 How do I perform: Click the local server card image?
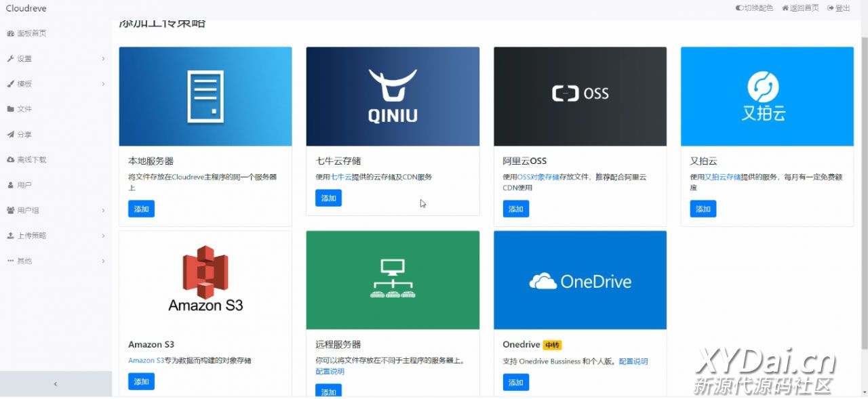click(x=205, y=96)
